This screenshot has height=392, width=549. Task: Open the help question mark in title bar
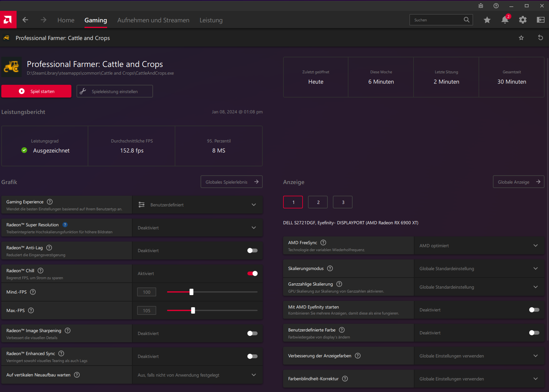point(496,6)
